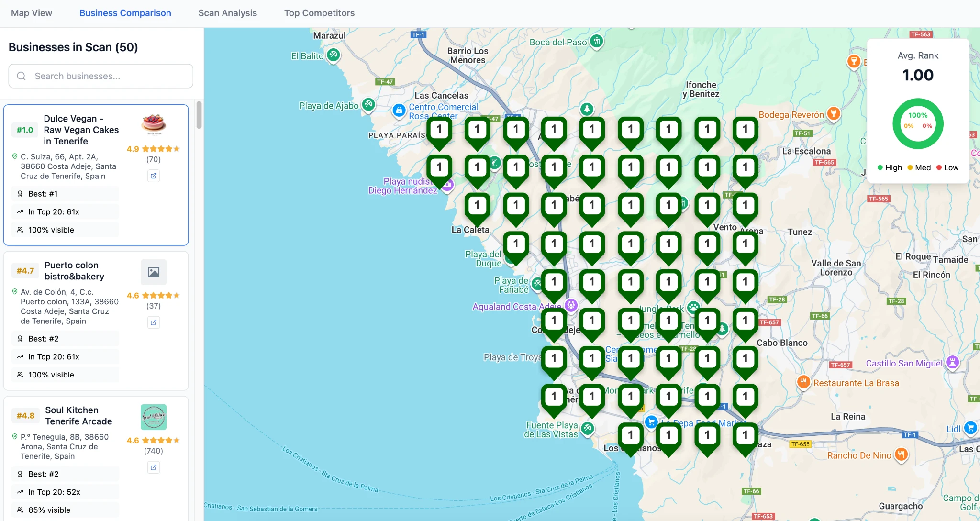Click the external link icon on Dulce Vegan card
The image size is (980, 521).
154,176
